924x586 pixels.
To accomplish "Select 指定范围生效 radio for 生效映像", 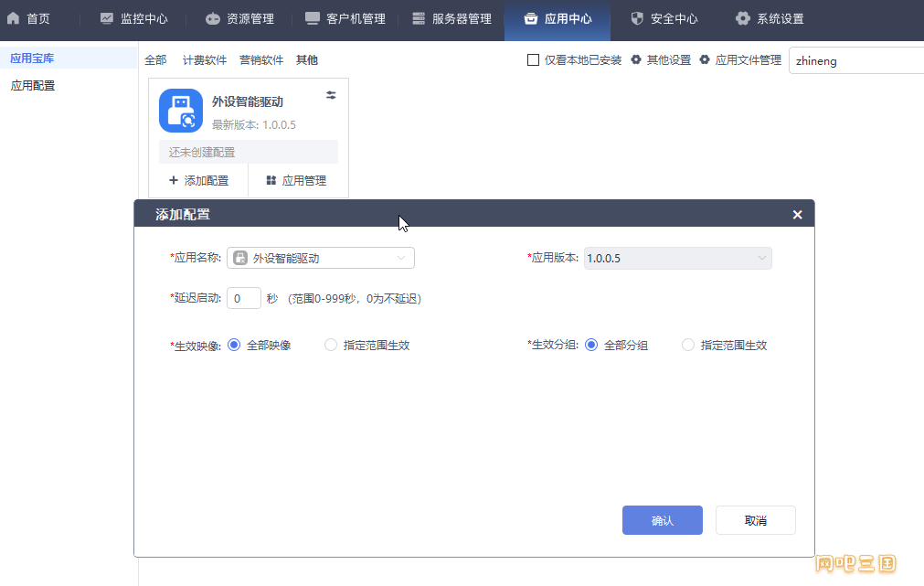I will 331,345.
